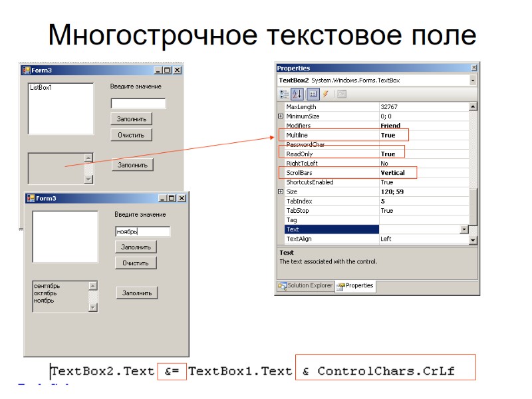
Task: Click the ScrollBars property value Vertical
Action: [392, 173]
